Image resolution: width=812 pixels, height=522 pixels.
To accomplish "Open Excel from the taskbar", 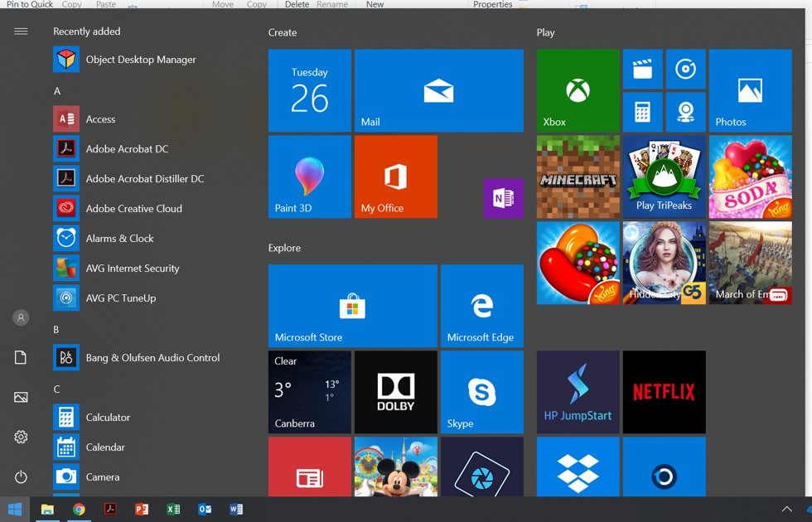I will pos(173,510).
